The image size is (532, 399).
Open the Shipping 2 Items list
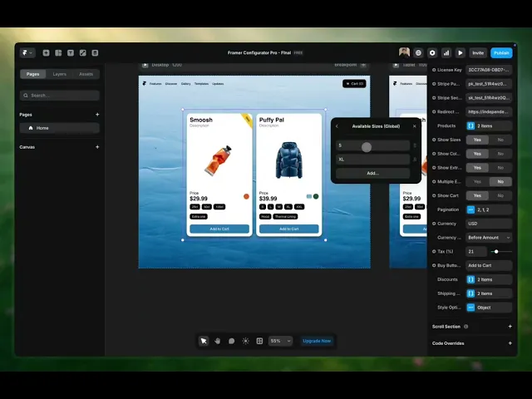pos(489,293)
